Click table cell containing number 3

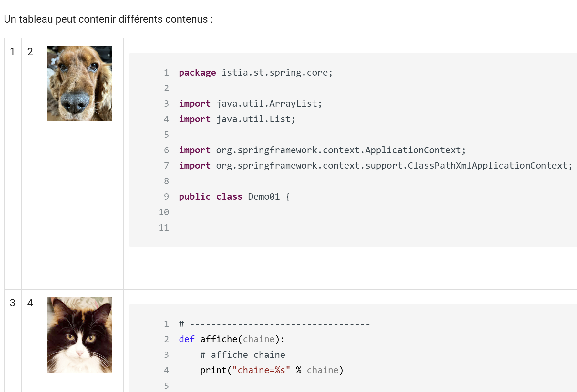13,303
